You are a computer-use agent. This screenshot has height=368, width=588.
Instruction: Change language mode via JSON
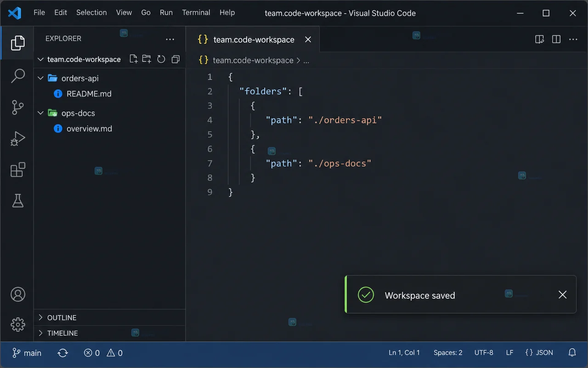pos(539,353)
